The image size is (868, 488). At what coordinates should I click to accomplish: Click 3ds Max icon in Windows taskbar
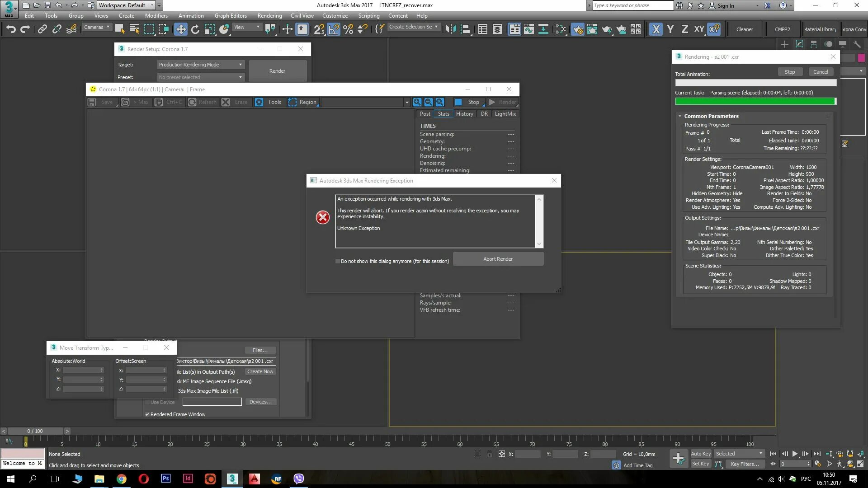(x=232, y=479)
